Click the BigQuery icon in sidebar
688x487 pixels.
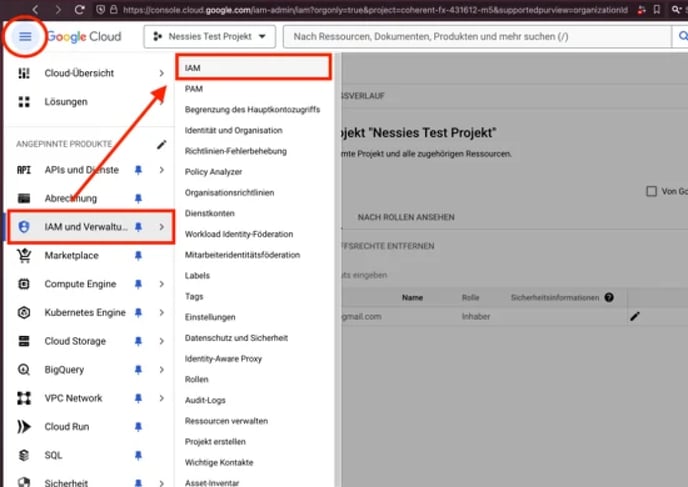coord(24,370)
